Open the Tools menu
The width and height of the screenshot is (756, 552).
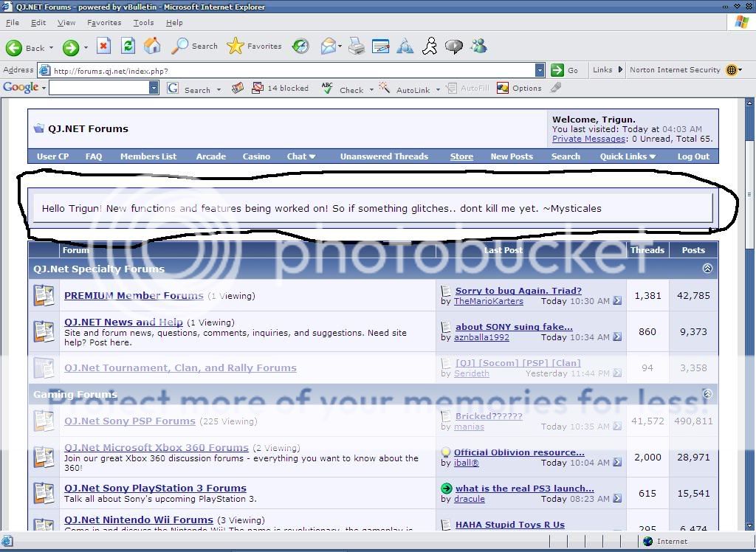[x=143, y=23]
